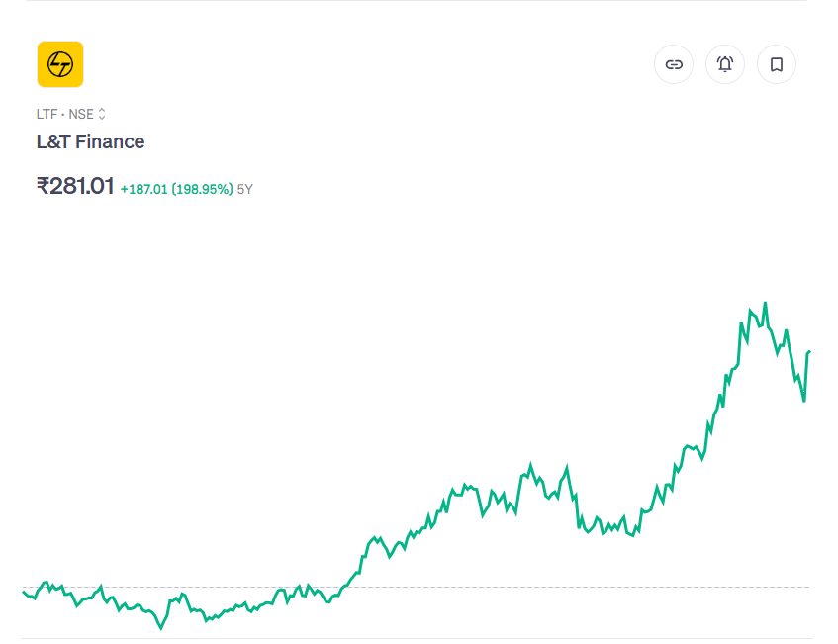Set a price alert with the bell icon
The height and width of the screenshot is (644, 838).
(725, 64)
